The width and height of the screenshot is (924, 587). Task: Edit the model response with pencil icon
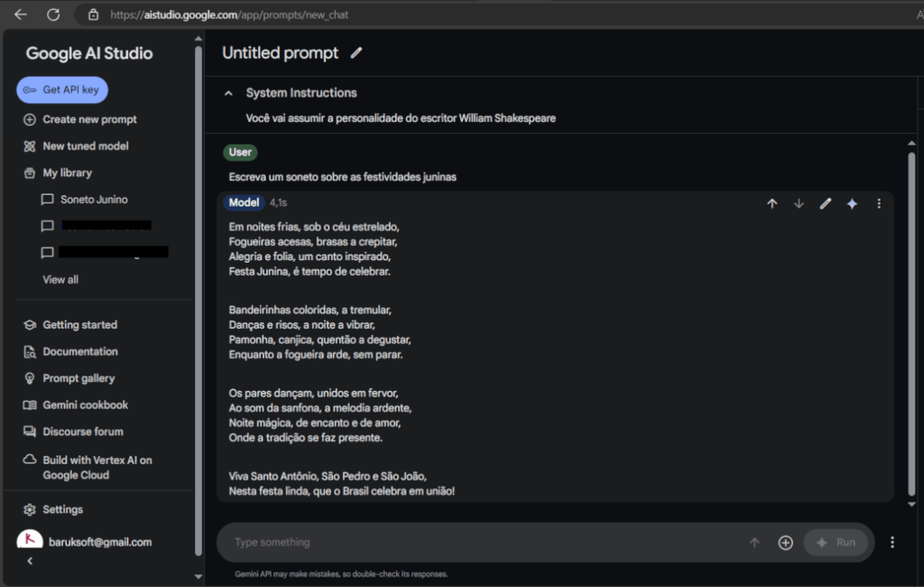pos(825,204)
